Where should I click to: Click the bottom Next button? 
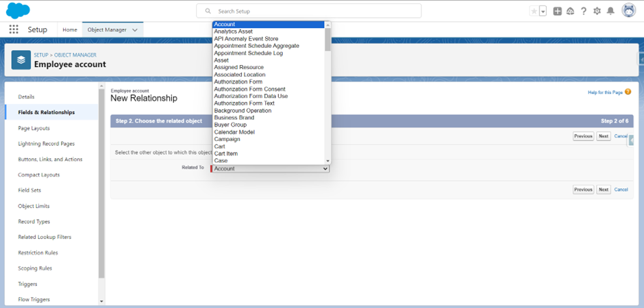[603, 190]
